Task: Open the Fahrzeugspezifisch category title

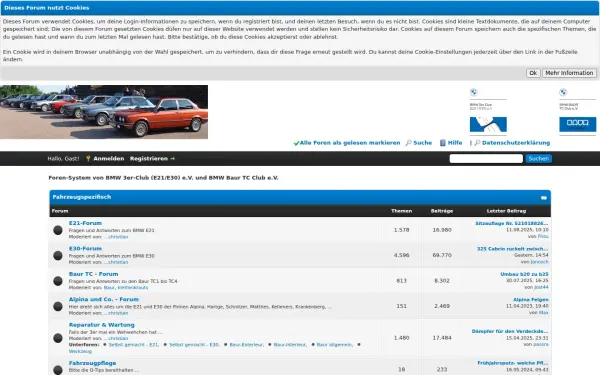Action: pos(82,197)
